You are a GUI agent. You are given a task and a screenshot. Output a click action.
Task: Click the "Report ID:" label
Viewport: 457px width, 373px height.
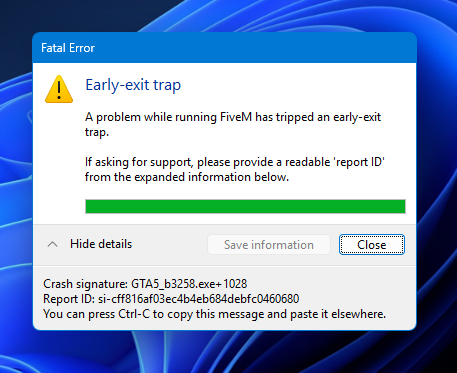point(69,299)
